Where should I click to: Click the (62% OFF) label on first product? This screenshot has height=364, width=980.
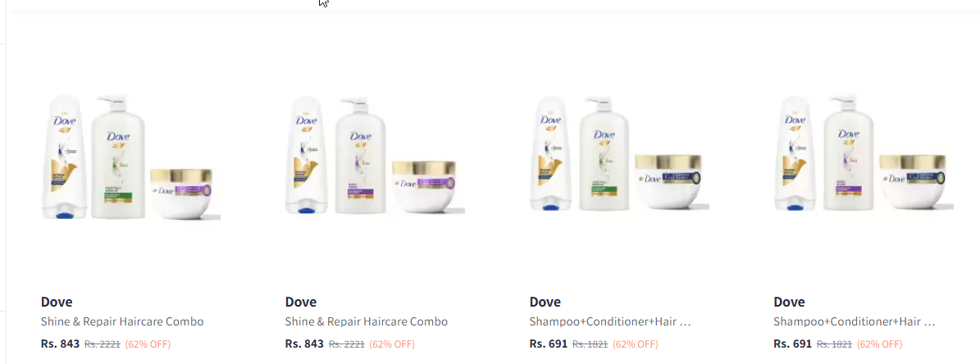[148, 344]
